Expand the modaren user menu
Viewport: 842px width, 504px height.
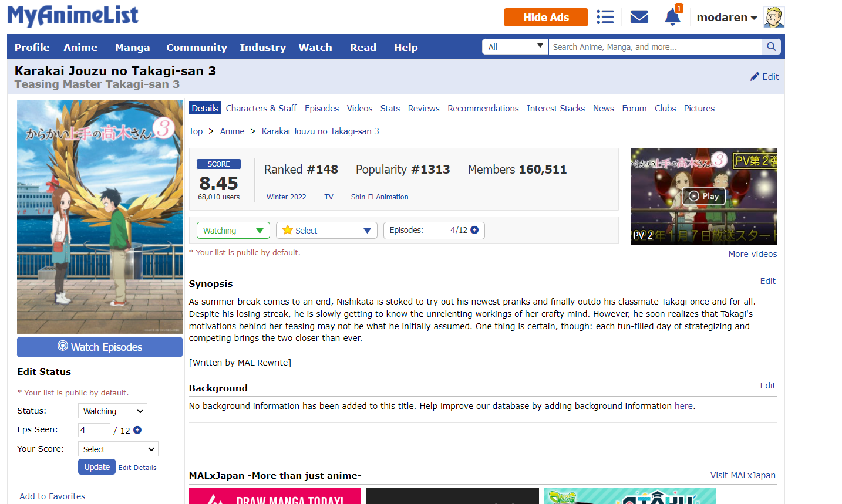point(727,18)
